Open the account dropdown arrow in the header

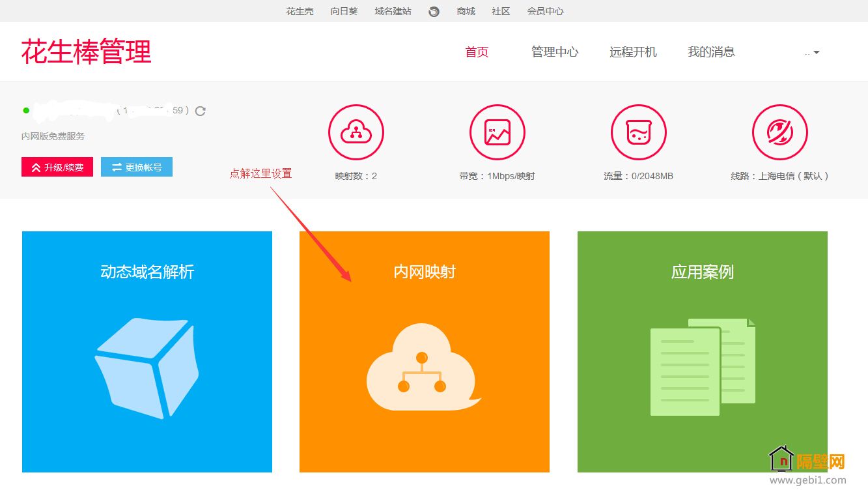coord(817,52)
